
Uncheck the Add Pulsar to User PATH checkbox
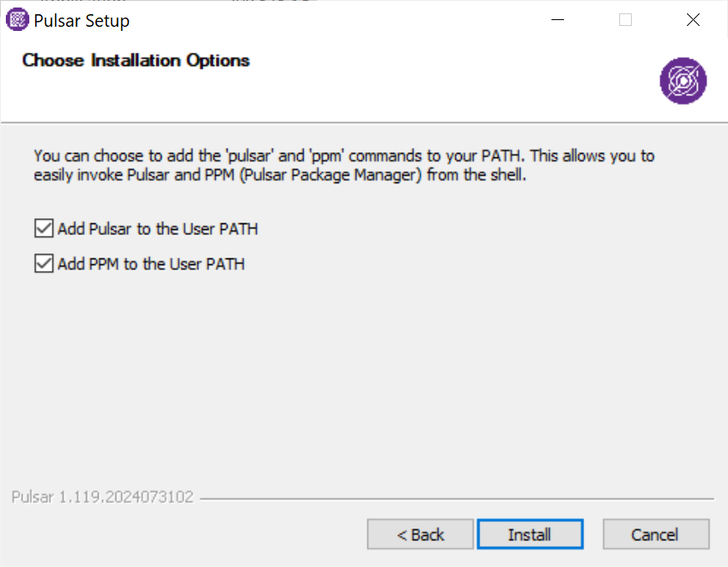(x=44, y=228)
